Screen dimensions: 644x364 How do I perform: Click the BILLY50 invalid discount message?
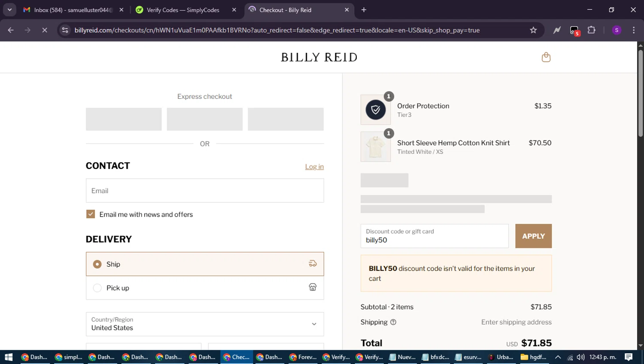point(456,273)
